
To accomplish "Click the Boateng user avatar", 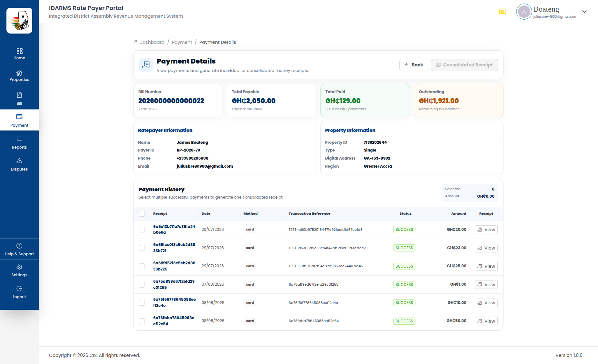I will [524, 12].
